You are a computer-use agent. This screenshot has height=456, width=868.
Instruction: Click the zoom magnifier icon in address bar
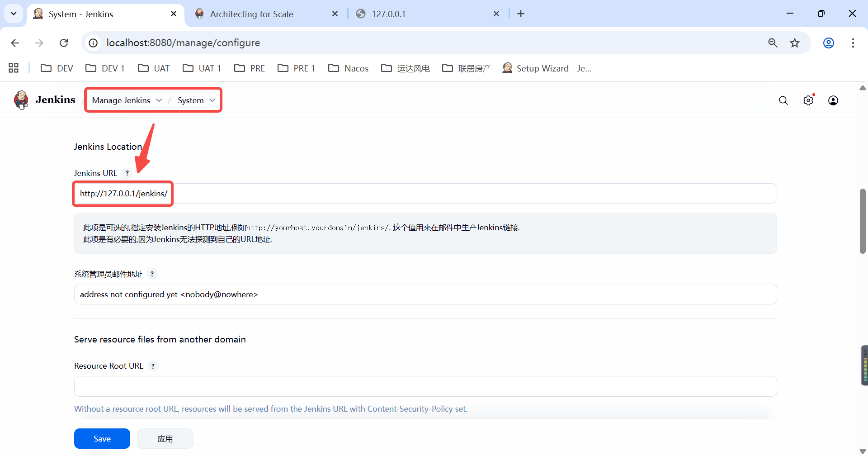[773, 43]
